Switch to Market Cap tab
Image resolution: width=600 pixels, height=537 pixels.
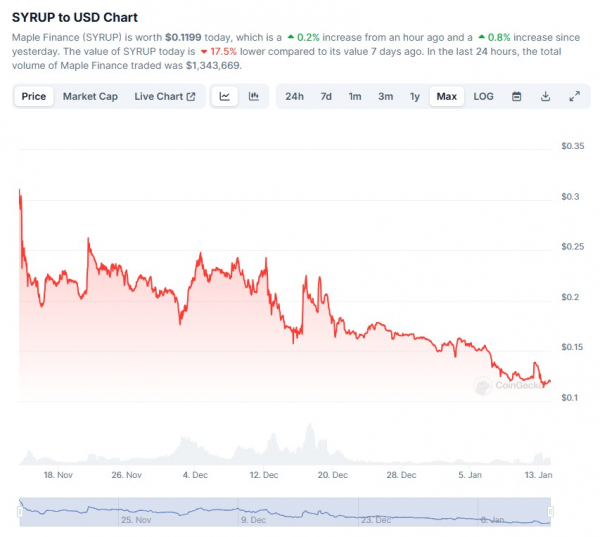90,96
